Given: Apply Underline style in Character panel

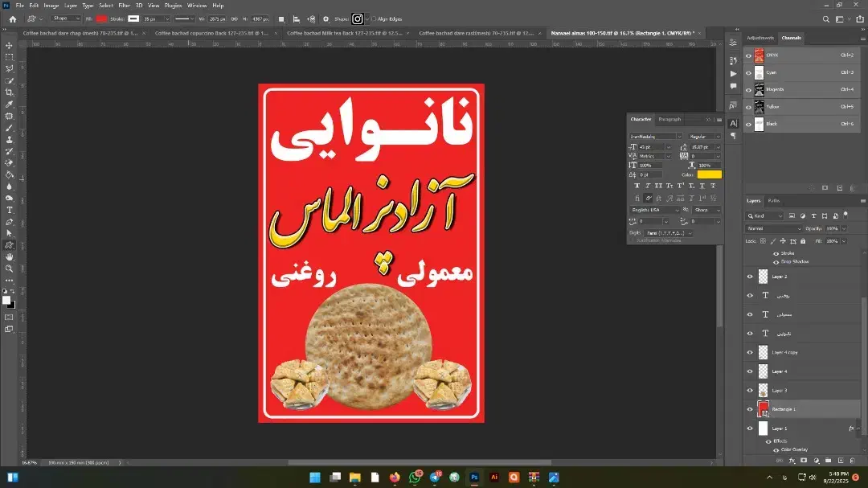Looking at the screenshot, I should (x=702, y=186).
